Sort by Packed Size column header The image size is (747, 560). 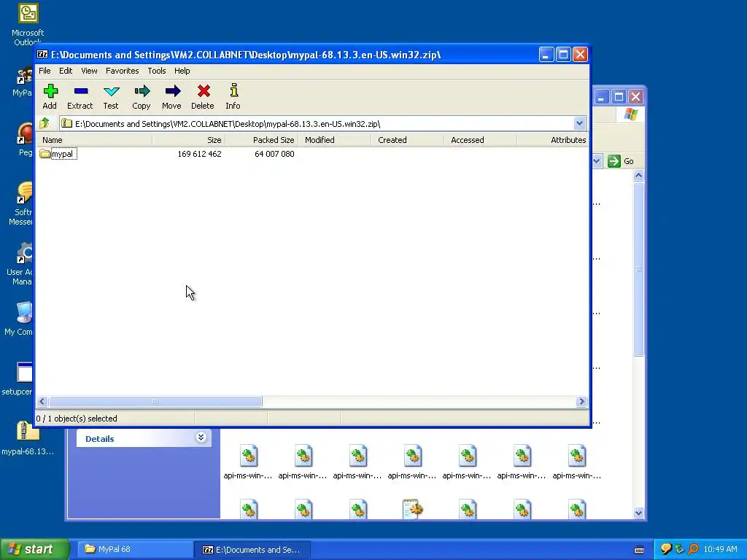pos(262,140)
